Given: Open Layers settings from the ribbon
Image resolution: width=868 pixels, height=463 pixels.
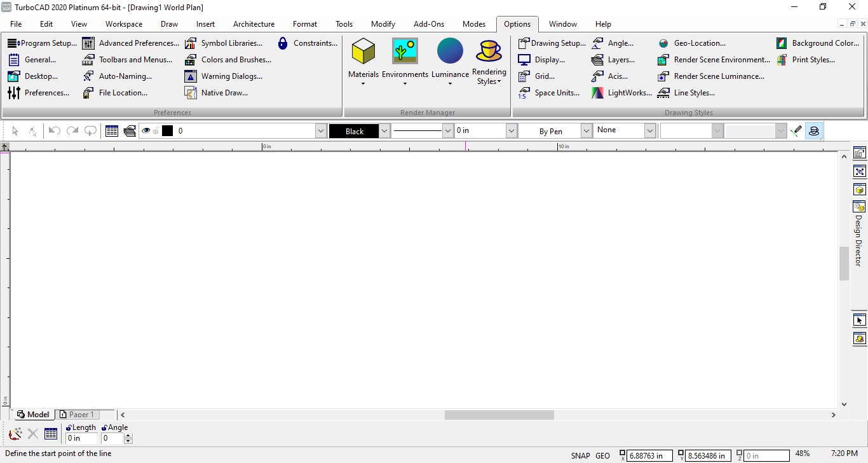Looking at the screenshot, I should pos(613,60).
